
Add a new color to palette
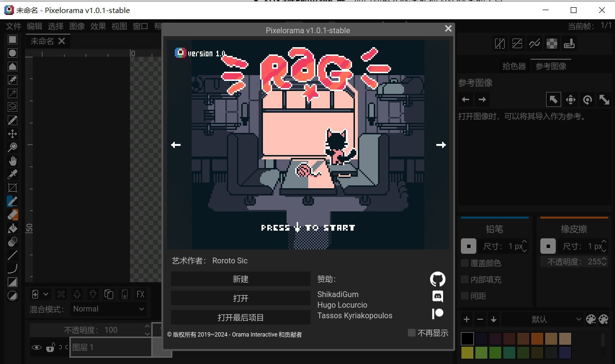[466, 319]
